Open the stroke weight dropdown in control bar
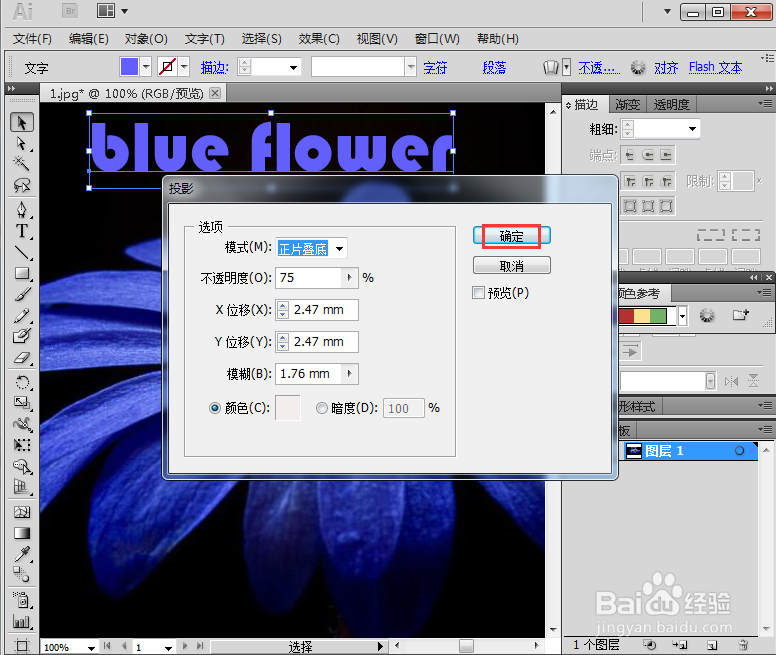This screenshot has width=776, height=655. coord(293,67)
